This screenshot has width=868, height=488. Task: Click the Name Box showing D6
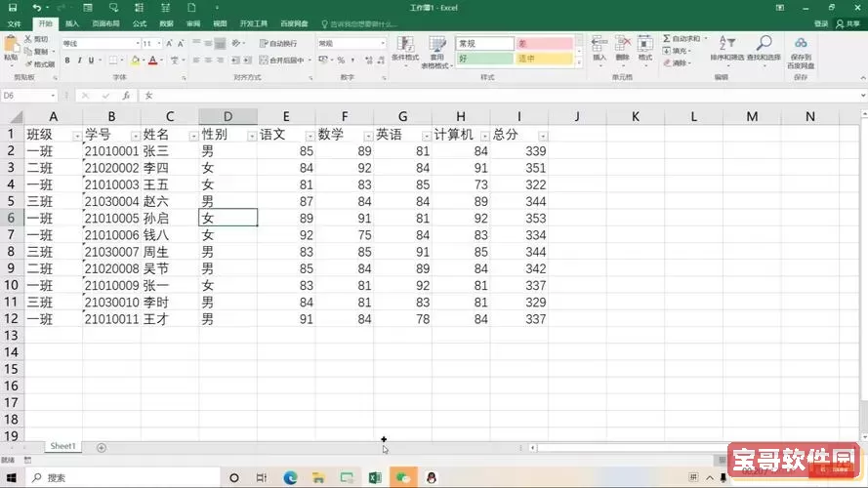click(x=29, y=96)
